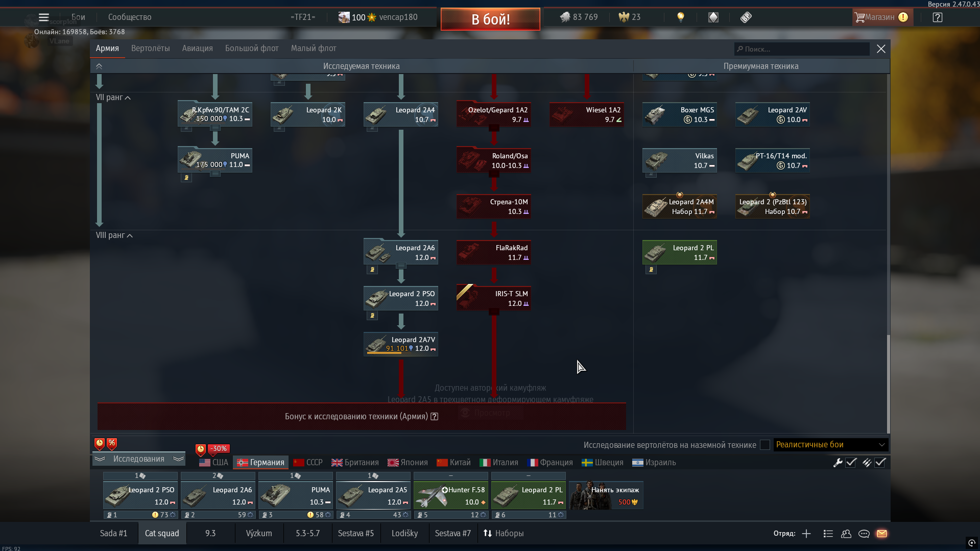The height and width of the screenshot is (551, 980).
Task: Toggle helicopter research on ground vehicles checkbox
Action: click(x=764, y=445)
